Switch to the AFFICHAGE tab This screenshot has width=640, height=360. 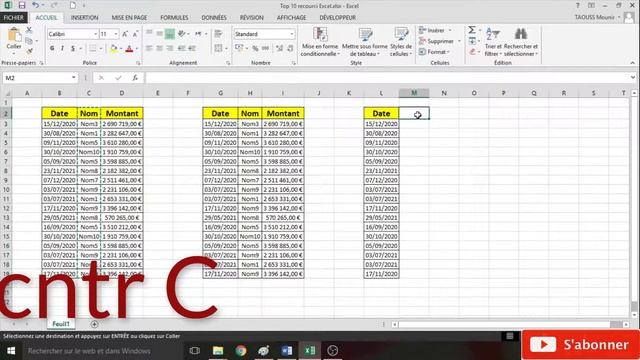pos(291,18)
